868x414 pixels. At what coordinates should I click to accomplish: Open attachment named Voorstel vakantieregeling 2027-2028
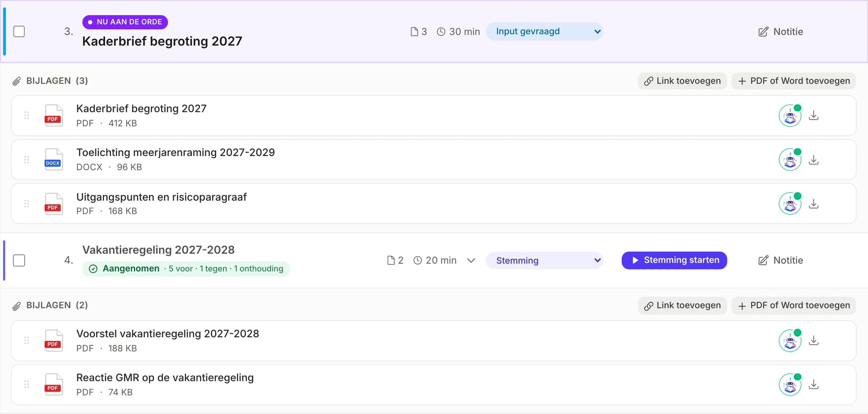(x=167, y=334)
